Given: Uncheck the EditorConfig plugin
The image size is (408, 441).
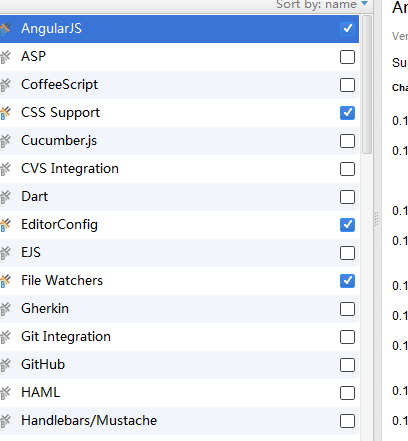Looking at the screenshot, I should 347,225.
